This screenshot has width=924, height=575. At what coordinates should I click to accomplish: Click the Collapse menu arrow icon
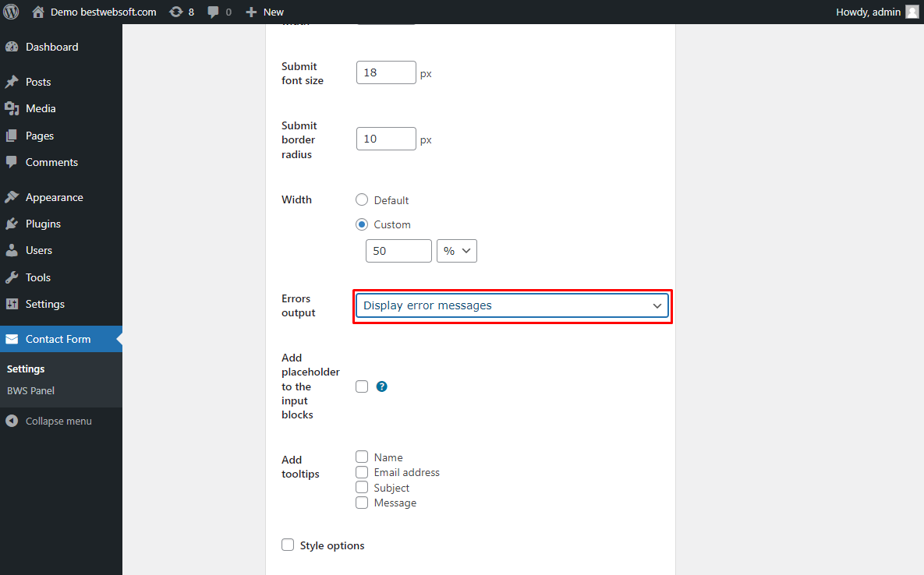pyautogui.click(x=12, y=421)
